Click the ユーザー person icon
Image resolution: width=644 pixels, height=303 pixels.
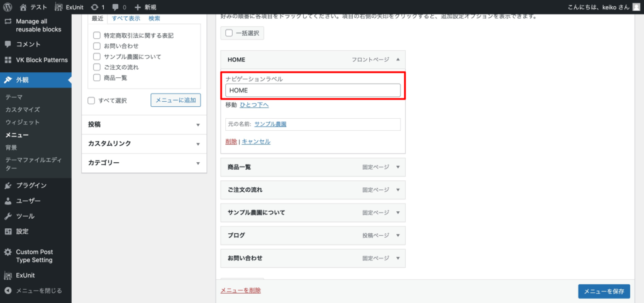[x=8, y=201]
